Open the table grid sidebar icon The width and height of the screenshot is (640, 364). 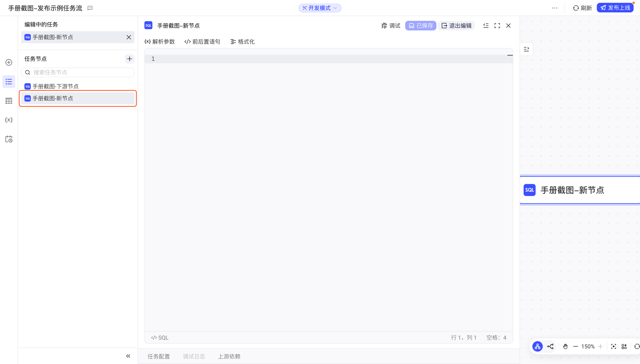[9, 101]
